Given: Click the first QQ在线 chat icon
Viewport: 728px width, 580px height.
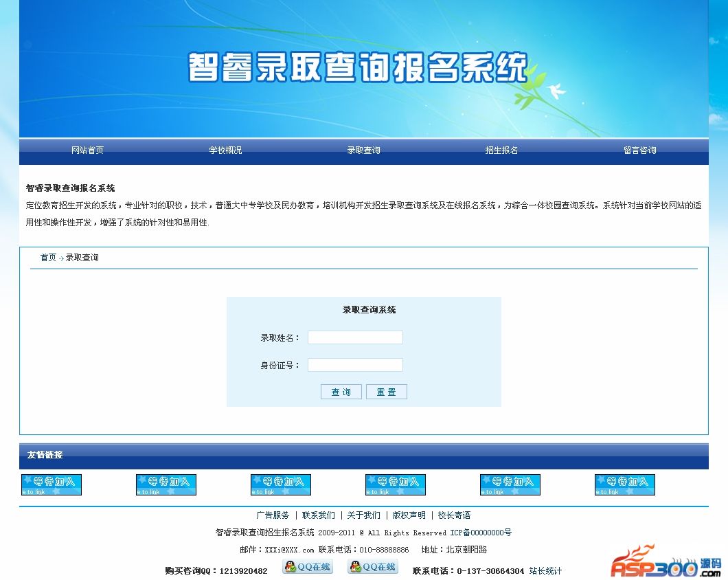Looking at the screenshot, I should coord(308,566).
